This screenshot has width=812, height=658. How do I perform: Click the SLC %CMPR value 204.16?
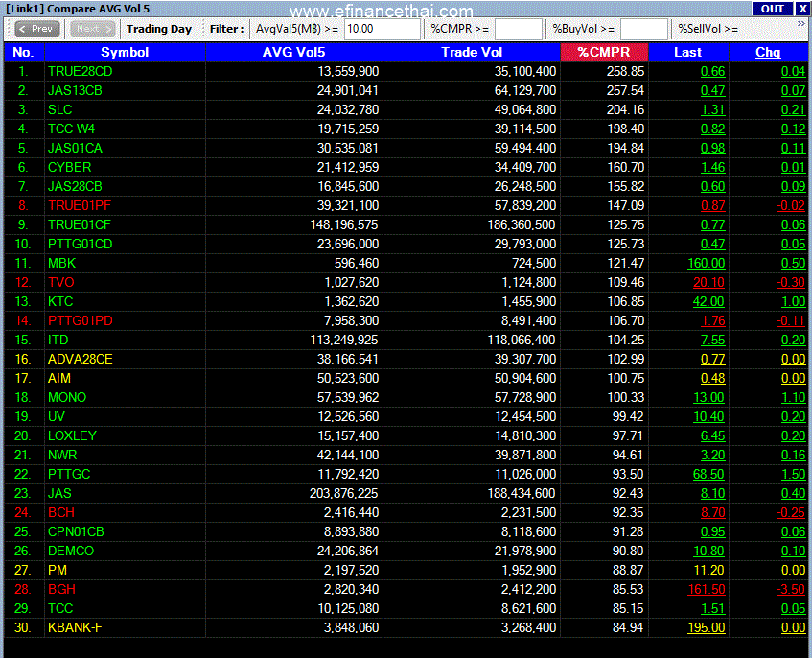point(626,110)
